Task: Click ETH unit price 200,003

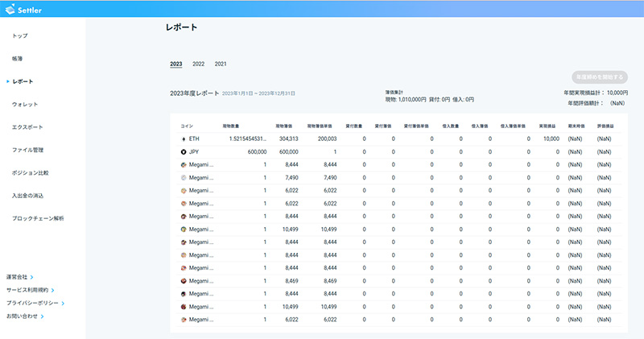Action: click(327, 138)
